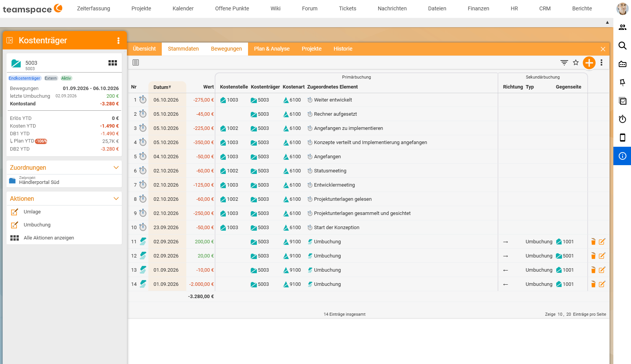
Task: Sort by the Datum column header
Action: pyautogui.click(x=162, y=87)
